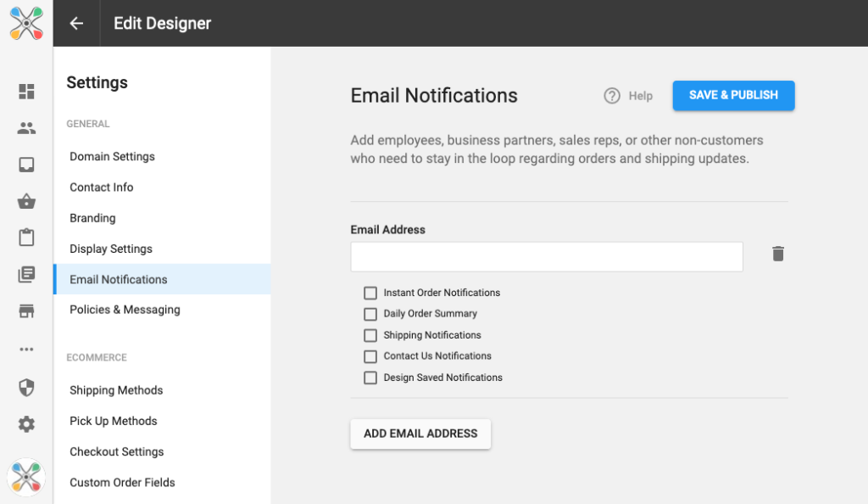Click Add Email Address button
Image resolution: width=868 pixels, height=504 pixels.
pyautogui.click(x=420, y=434)
